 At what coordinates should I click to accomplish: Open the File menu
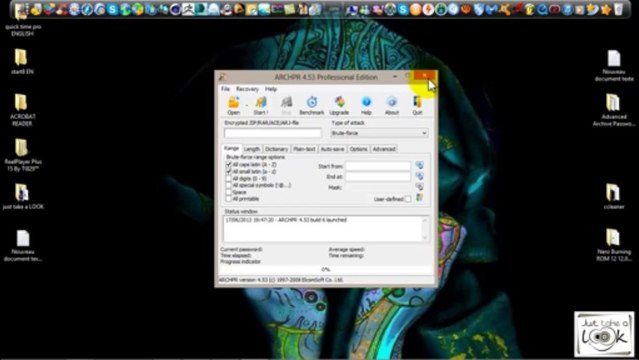[225, 89]
